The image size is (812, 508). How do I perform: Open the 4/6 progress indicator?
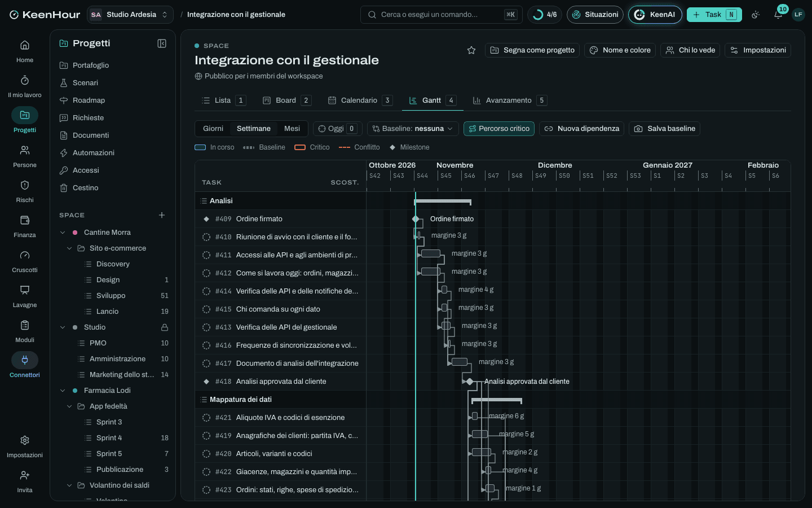point(545,15)
